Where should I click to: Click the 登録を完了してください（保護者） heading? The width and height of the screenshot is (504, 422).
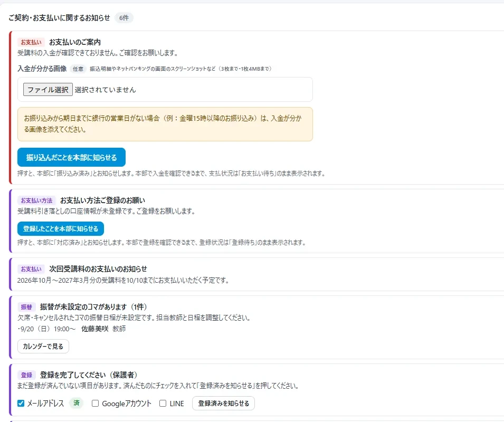(89, 375)
